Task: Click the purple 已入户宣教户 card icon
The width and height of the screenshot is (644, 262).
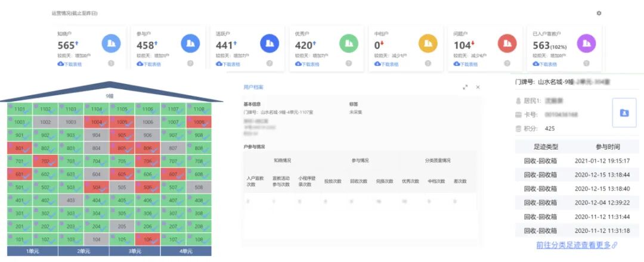Action: pyautogui.click(x=587, y=43)
